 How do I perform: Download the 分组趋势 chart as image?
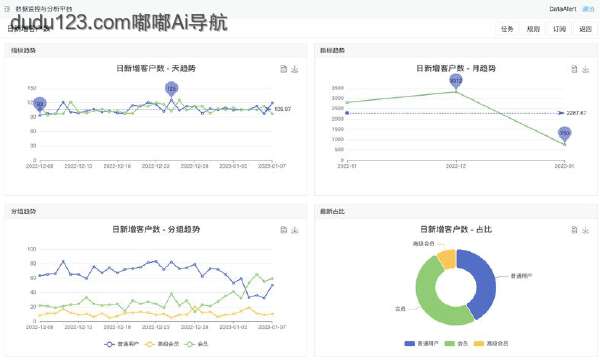coord(295,230)
